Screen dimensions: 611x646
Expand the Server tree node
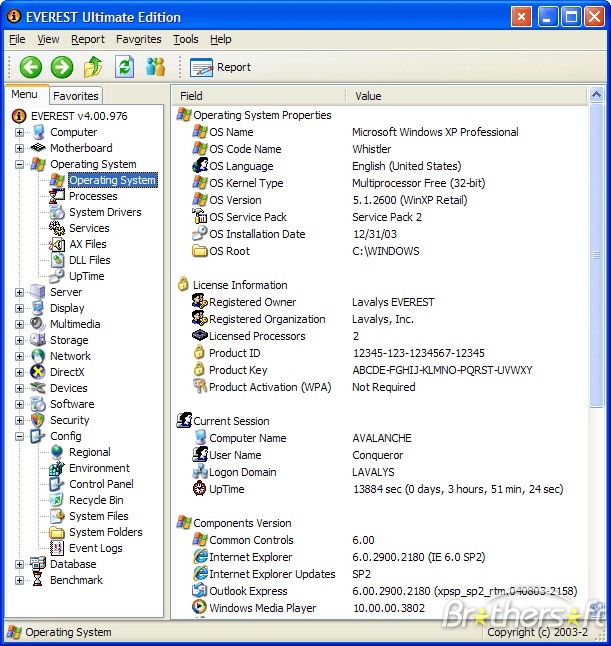(x=19, y=292)
